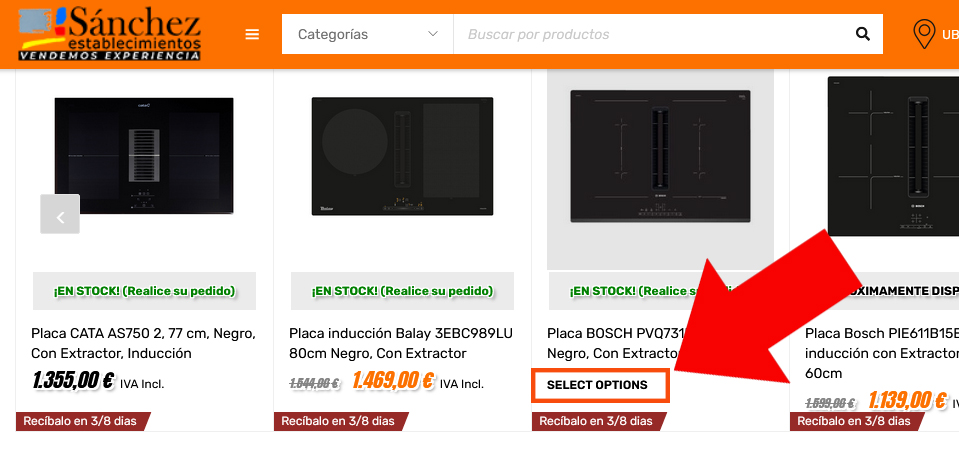Click the Bosch PIE611B15E hob image
The width and height of the screenshot is (959, 457).
coord(894,157)
